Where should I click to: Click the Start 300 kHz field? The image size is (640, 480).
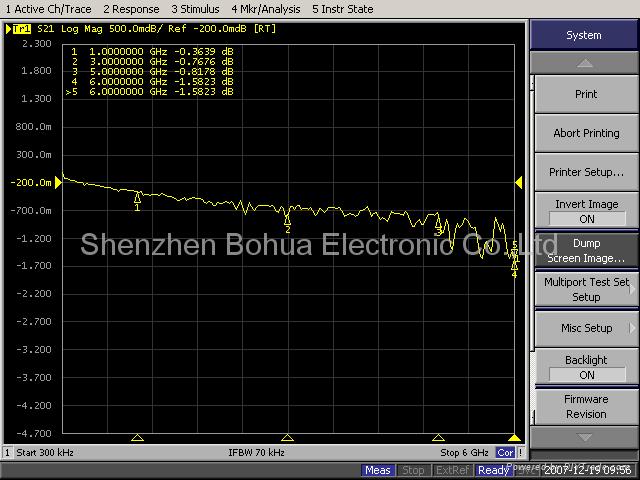coord(41,453)
